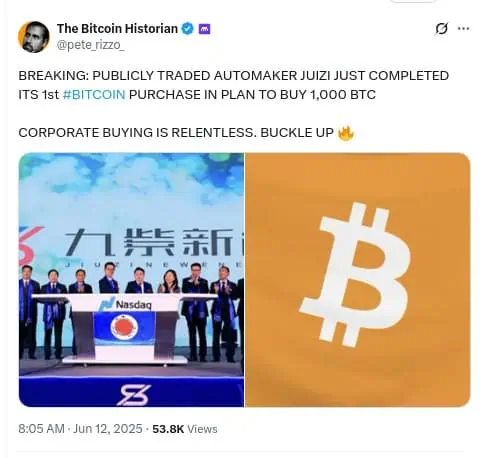Click the #BITCOIN hashtag
This screenshot has height=458, width=481.
(94, 95)
